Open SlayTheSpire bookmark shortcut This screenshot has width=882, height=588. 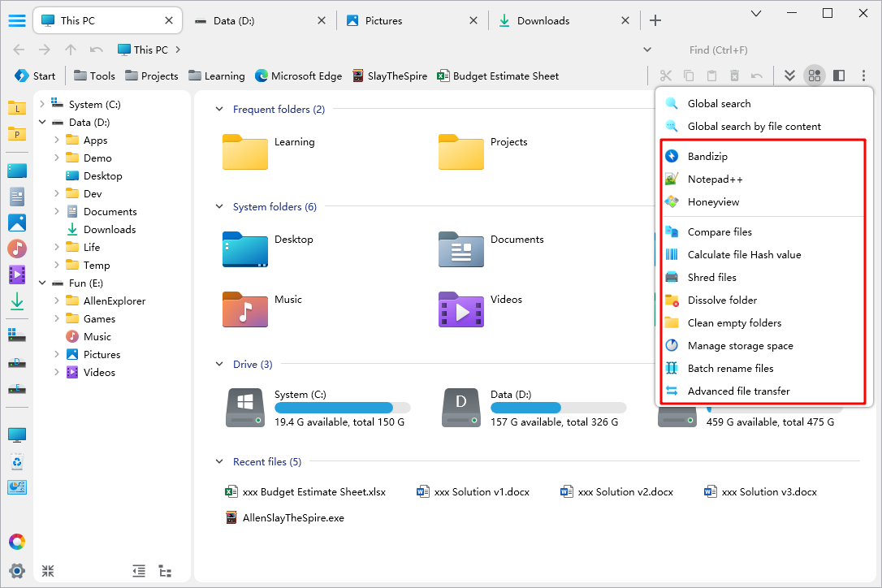(x=390, y=76)
